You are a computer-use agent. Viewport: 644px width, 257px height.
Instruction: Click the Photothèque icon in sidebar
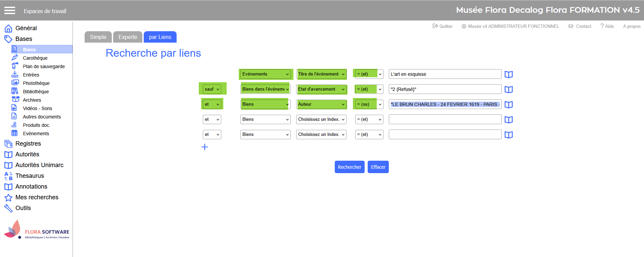point(15,83)
